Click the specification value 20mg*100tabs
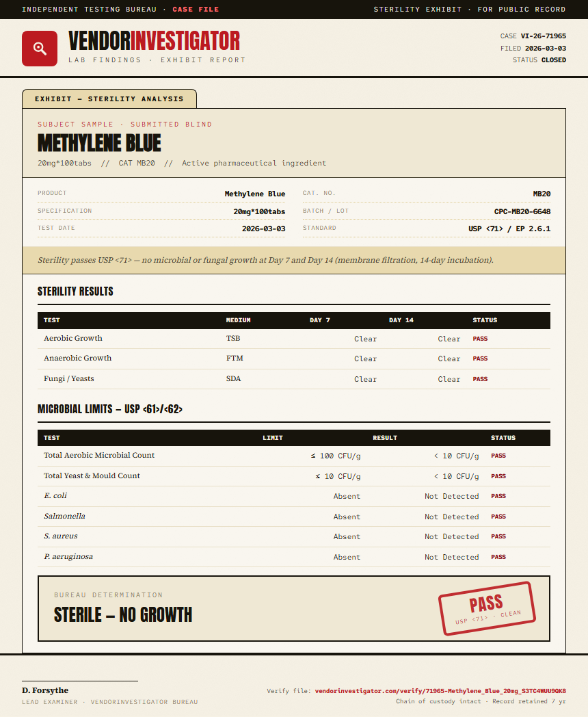588x717 pixels. tap(259, 211)
